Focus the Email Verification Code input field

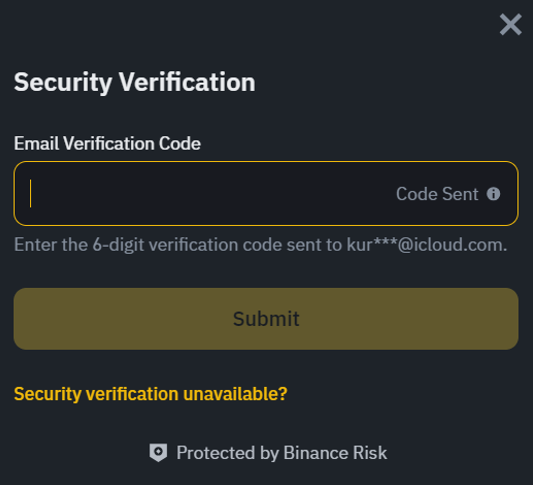(x=266, y=193)
